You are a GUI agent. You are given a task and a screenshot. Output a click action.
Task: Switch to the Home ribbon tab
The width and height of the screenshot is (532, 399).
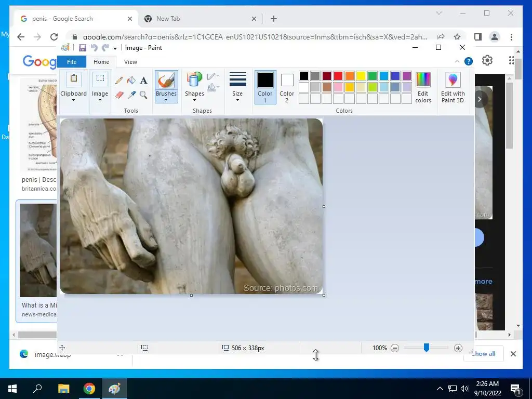[x=101, y=62]
